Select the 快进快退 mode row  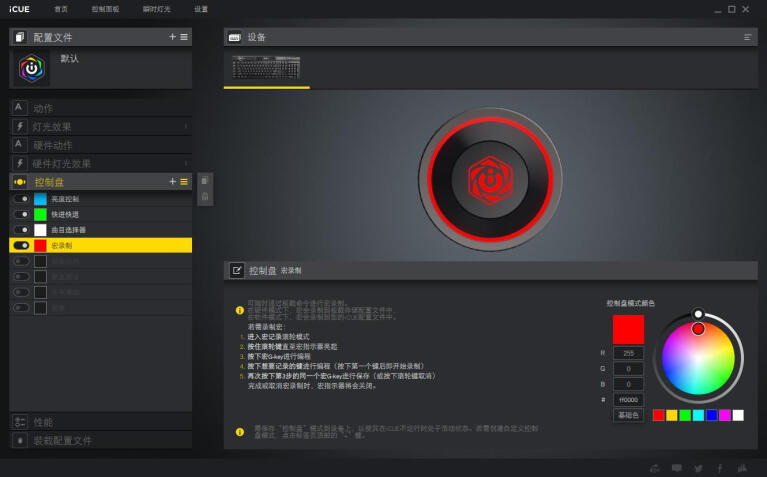tap(100, 214)
